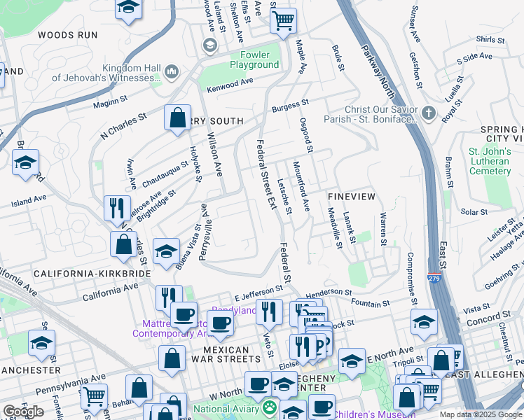The height and width of the screenshot is (420, 524).
Task: Click the Burgess St street label
Action: [x=291, y=106]
